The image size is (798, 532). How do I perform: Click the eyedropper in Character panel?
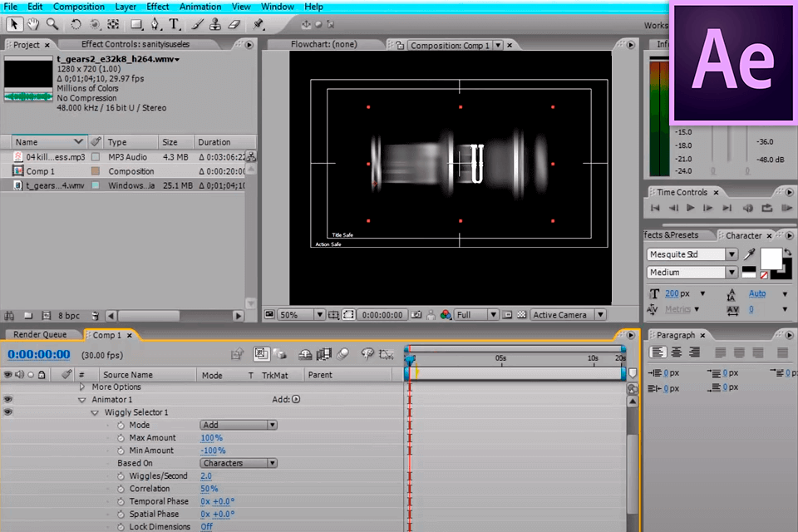click(x=749, y=254)
